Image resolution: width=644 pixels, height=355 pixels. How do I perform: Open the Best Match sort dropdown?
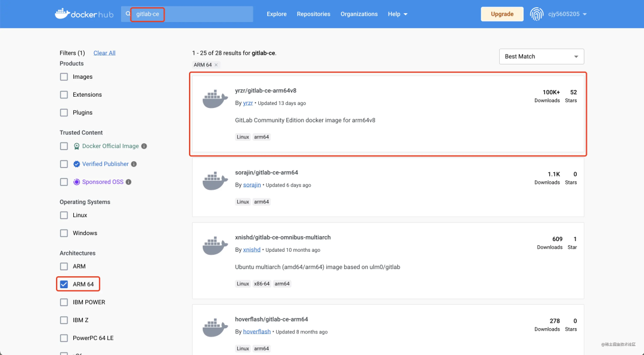[x=541, y=57]
